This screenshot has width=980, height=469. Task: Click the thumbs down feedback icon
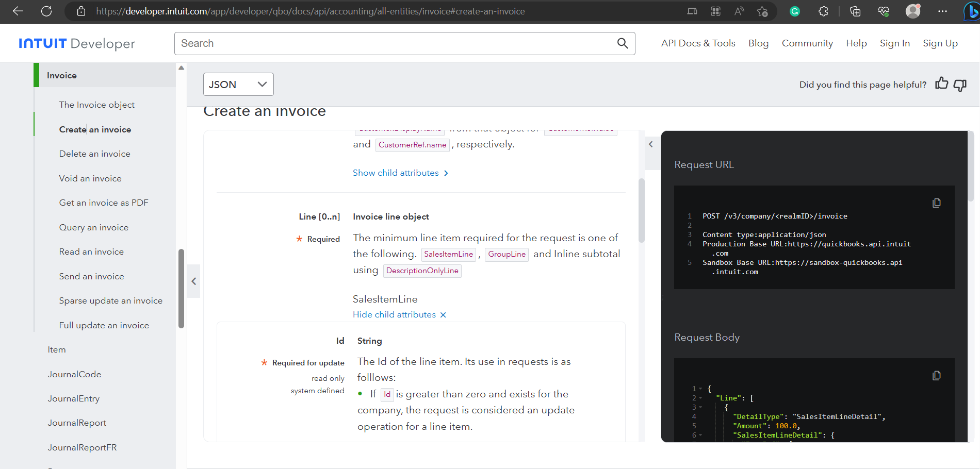coord(960,85)
